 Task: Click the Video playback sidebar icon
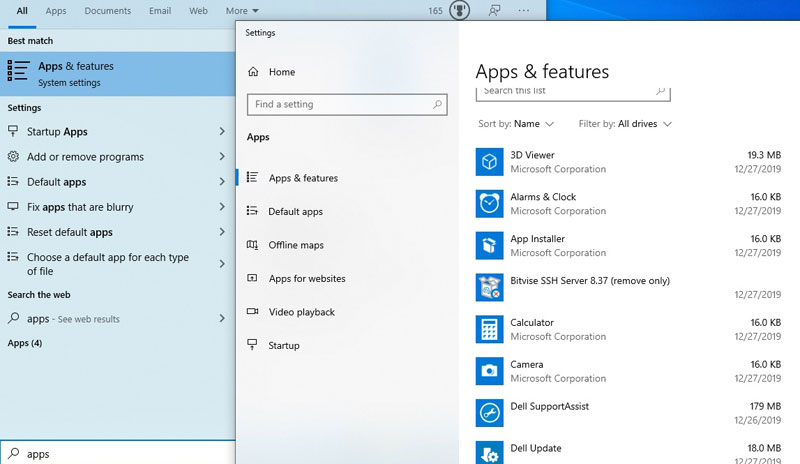253,311
